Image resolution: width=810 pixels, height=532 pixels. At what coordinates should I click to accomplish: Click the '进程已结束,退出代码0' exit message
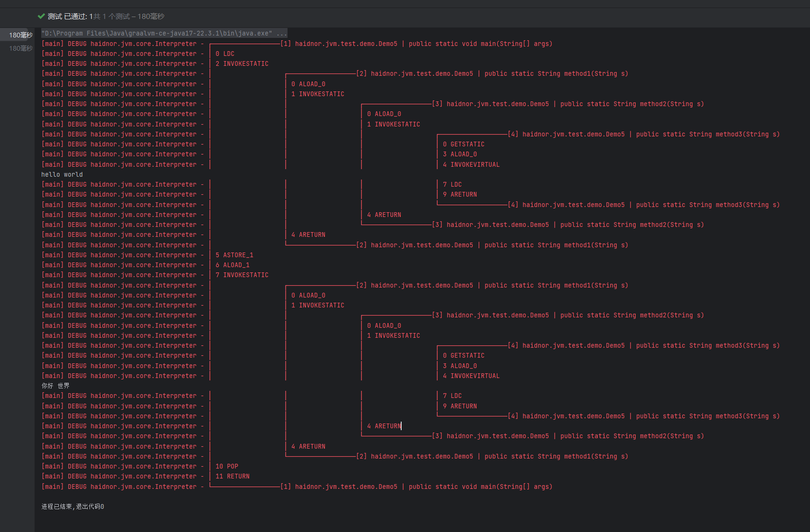click(x=72, y=506)
